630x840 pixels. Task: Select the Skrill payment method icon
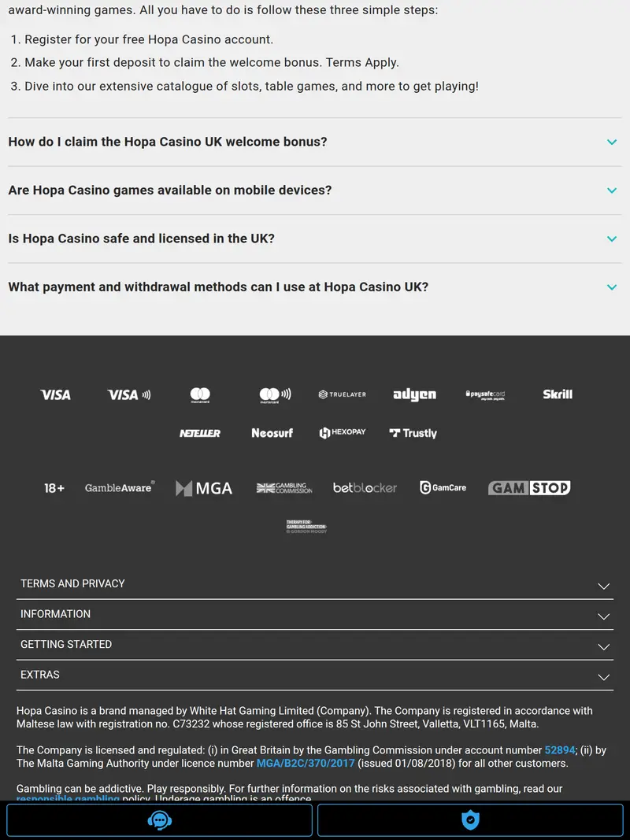coord(557,394)
